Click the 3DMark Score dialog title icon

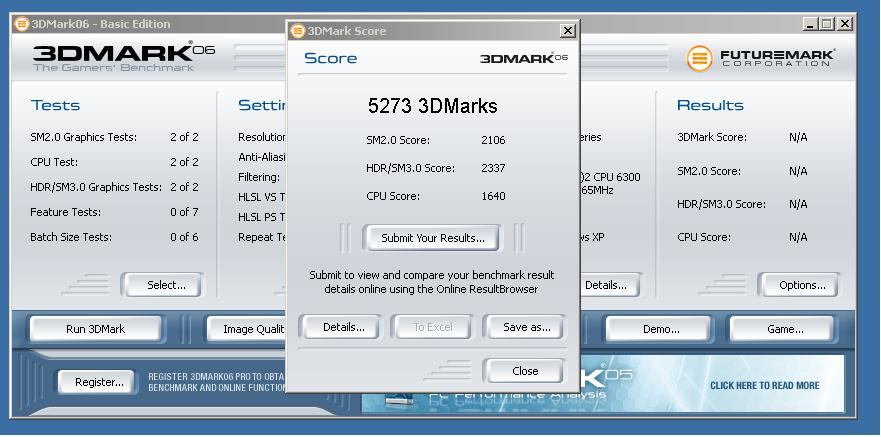tap(298, 31)
